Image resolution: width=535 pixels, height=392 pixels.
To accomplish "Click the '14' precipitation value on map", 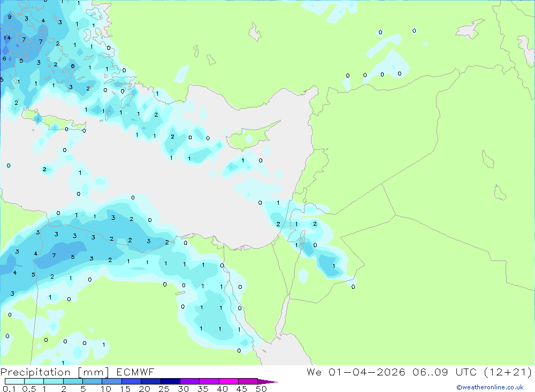I will click(x=7, y=38).
